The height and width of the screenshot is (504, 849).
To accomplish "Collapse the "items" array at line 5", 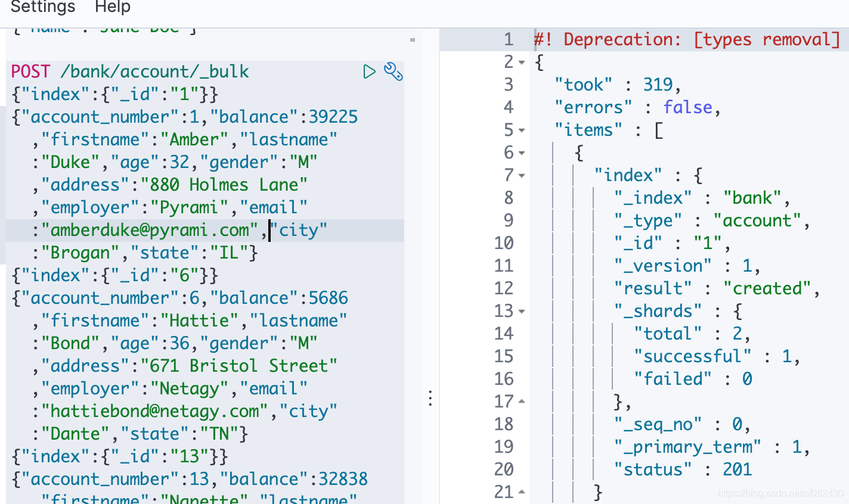I will (522, 130).
